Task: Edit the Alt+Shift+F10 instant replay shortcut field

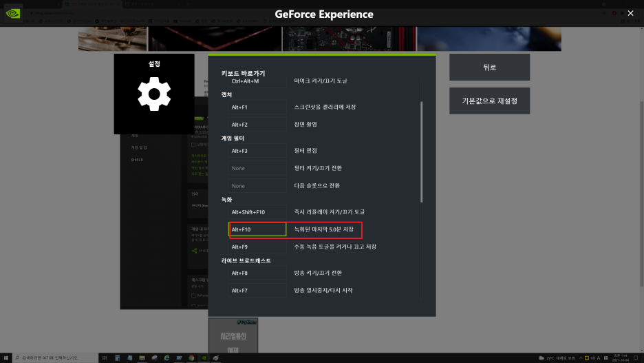Action: pos(257,212)
